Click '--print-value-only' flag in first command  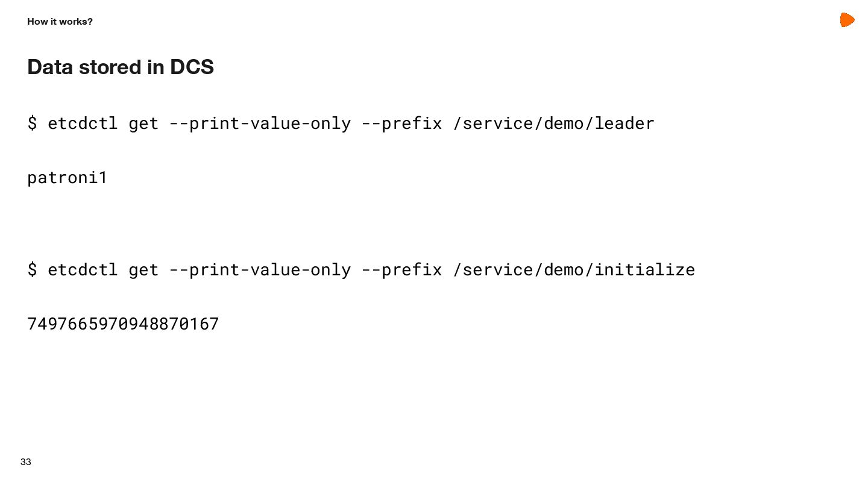(x=260, y=124)
